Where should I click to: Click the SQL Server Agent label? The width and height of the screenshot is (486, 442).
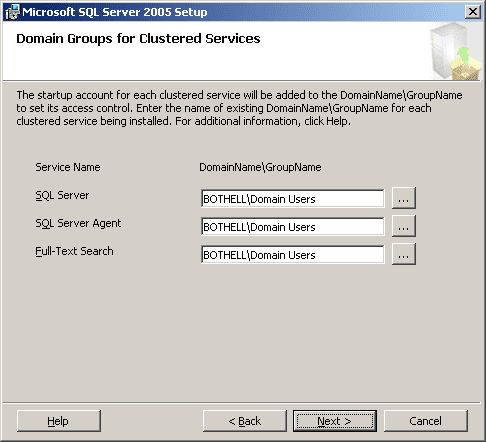point(78,223)
